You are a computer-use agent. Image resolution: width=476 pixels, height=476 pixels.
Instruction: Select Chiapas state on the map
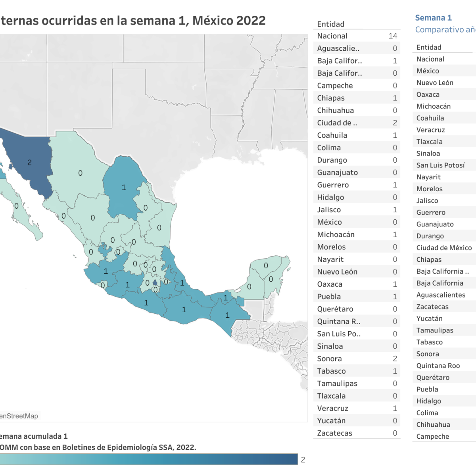pos(228,315)
